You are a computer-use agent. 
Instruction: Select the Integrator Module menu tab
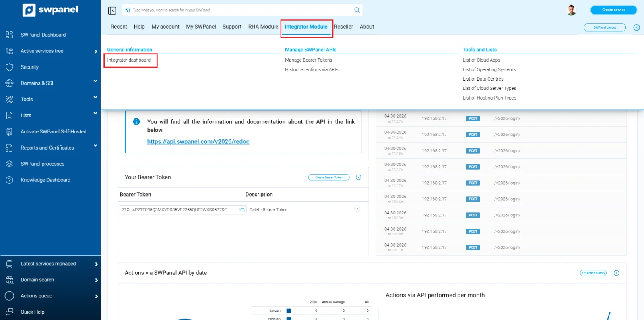[306, 27]
